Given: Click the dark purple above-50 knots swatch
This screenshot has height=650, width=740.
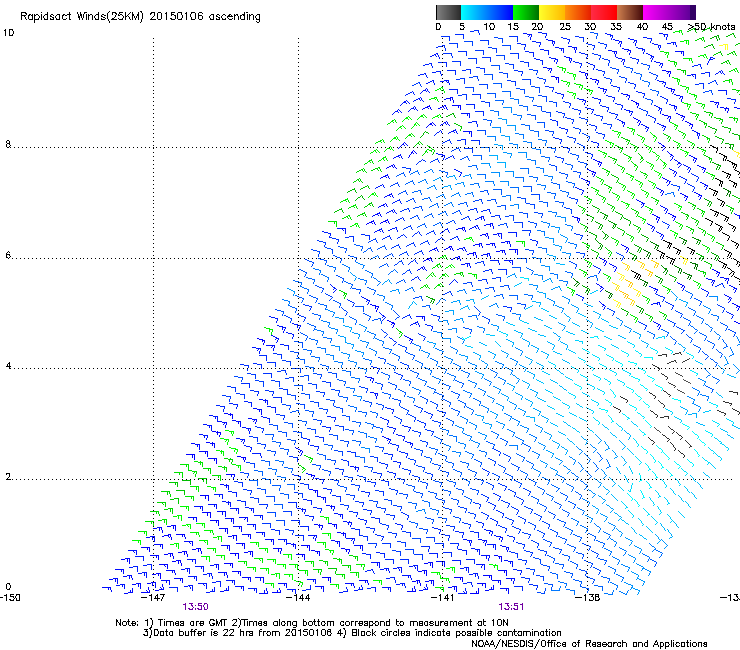Looking at the screenshot, I should pyautogui.click(x=693, y=12).
